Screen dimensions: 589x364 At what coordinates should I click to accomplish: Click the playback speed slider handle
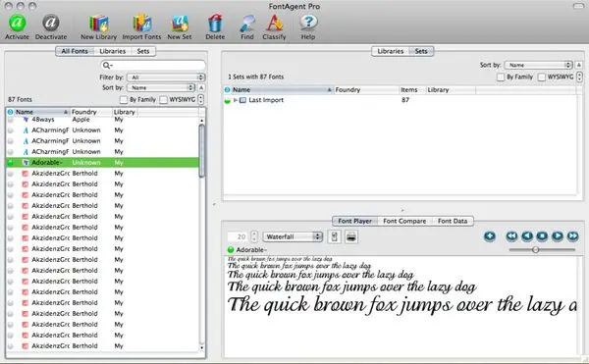[x=536, y=250]
